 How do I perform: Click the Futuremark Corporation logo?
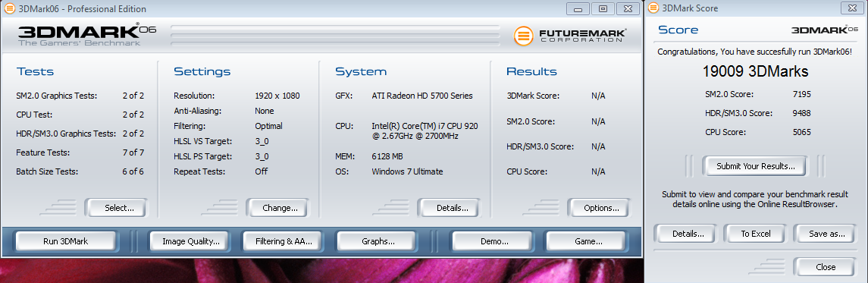[569, 36]
